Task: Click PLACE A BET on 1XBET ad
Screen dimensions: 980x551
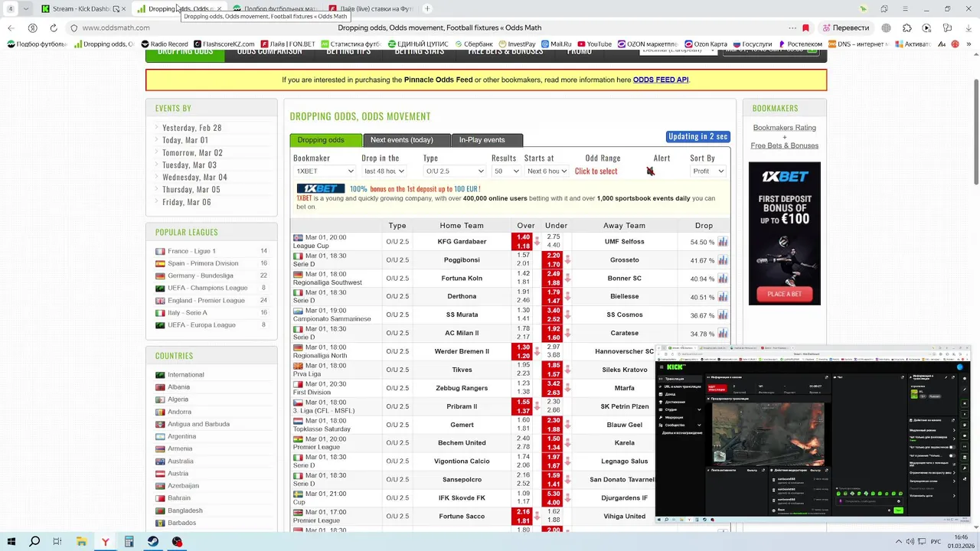Action: tap(784, 294)
